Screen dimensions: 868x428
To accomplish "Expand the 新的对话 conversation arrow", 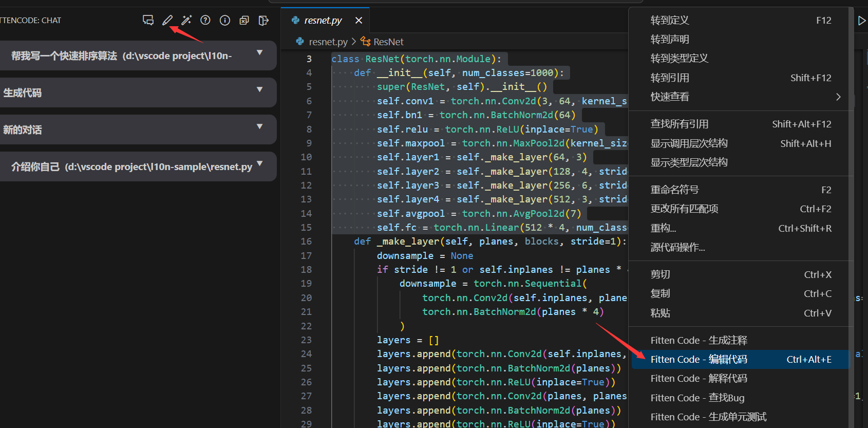I will (x=259, y=126).
